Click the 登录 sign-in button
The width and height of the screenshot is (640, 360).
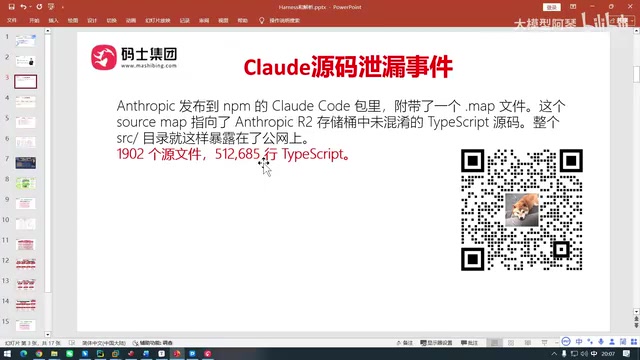(x=551, y=7)
